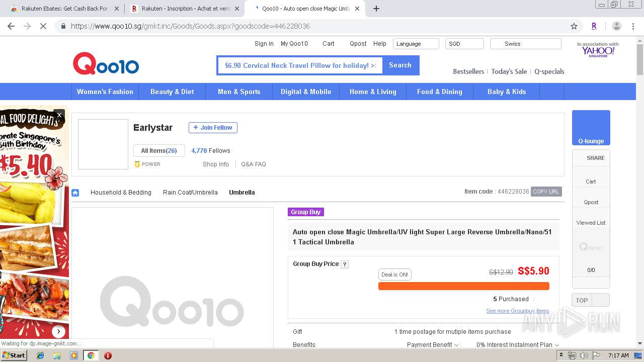Image resolution: width=644 pixels, height=362 pixels.
Task: Switch to the Rakuten Ebates tab
Action: (x=63, y=9)
